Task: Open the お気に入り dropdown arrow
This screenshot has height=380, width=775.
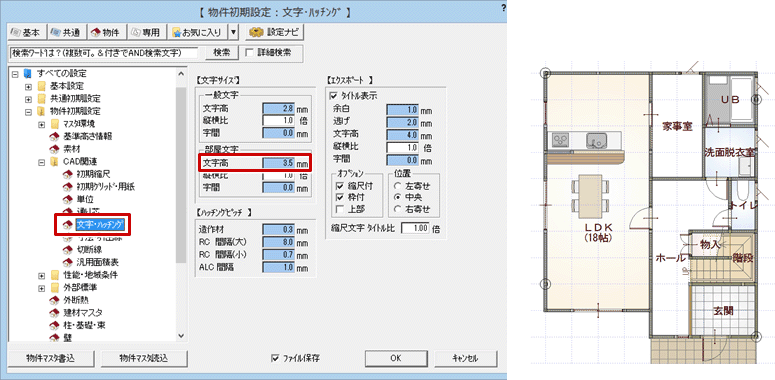Action: click(x=233, y=33)
